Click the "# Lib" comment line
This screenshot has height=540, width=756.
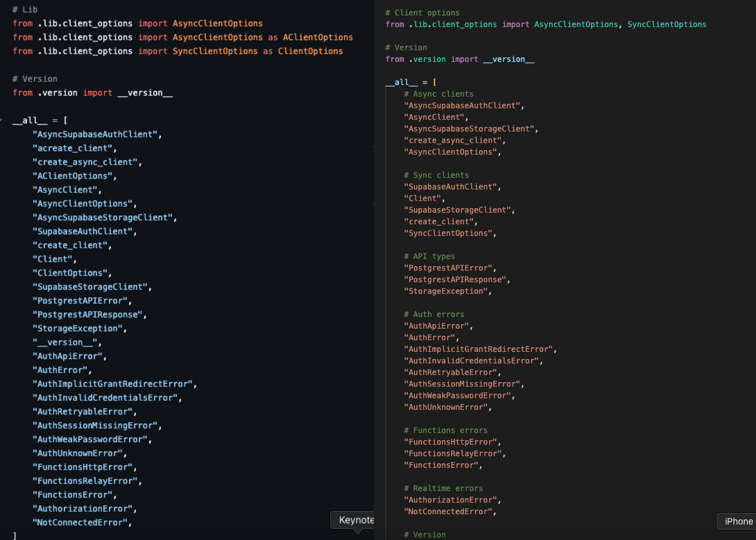pos(24,10)
